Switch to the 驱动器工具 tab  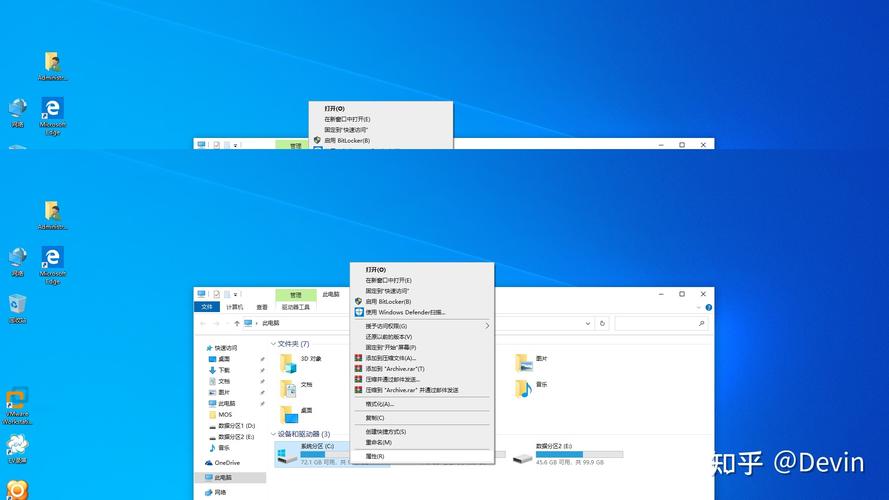point(296,307)
